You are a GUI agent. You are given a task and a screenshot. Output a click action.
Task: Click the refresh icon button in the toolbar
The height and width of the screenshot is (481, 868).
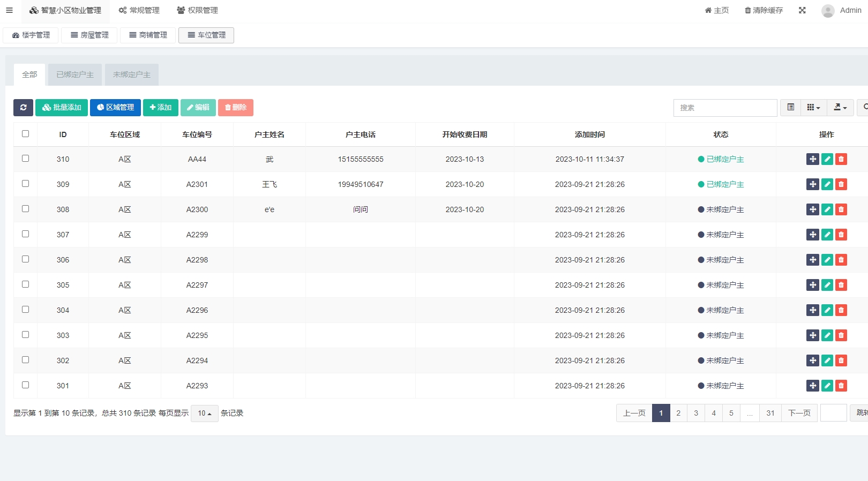point(23,108)
